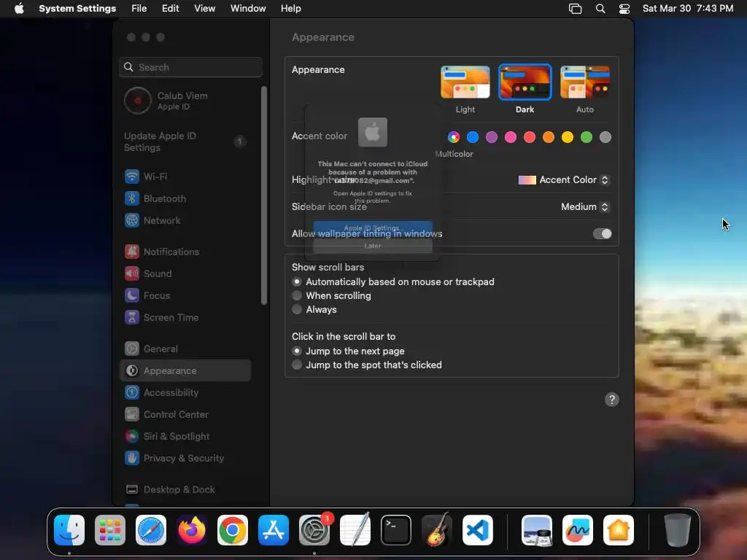The width and height of the screenshot is (747, 560).
Task: Launch Safari from the Dock
Action: tap(151, 530)
